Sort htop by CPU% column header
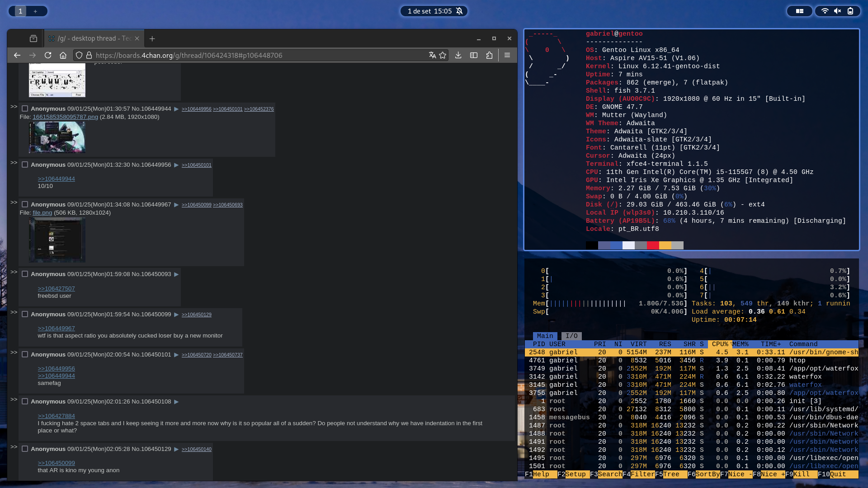 (x=720, y=344)
